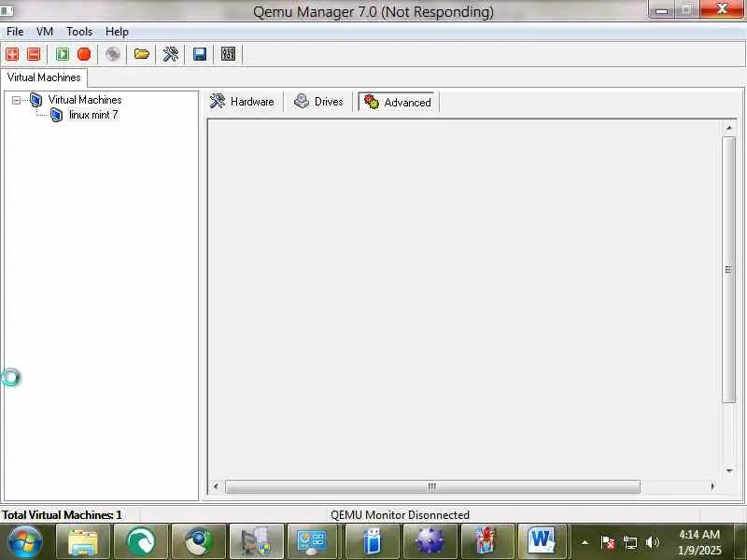Start the VM with green play icon
Image resolution: width=747 pixels, height=560 pixels.
[x=63, y=54]
